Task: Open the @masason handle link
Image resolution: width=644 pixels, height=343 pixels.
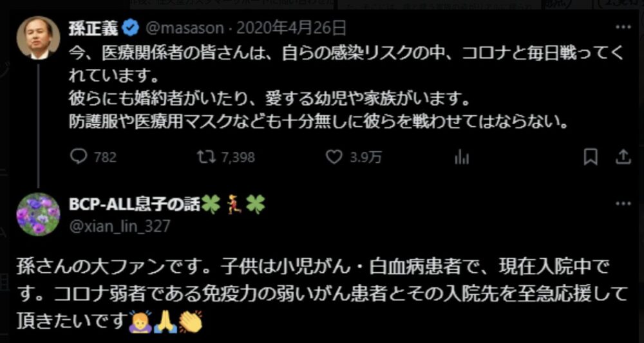Action: tap(184, 28)
